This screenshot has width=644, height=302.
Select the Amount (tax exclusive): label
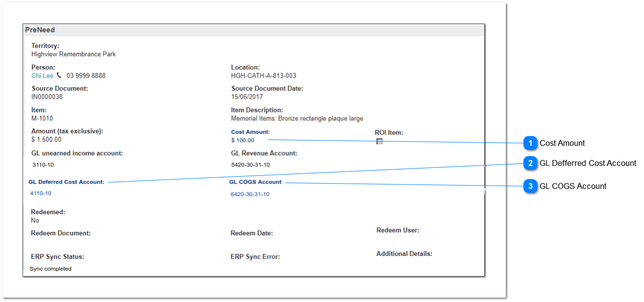[x=68, y=131]
